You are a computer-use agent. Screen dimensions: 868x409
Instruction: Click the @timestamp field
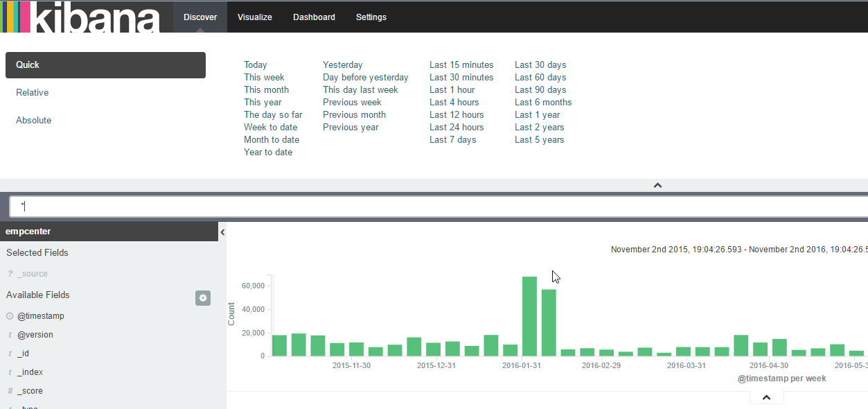coord(41,316)
